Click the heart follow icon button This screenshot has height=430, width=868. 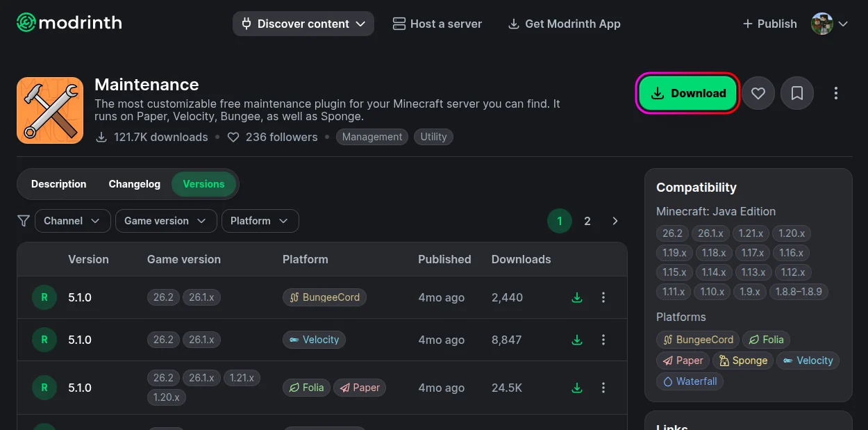click(758, 93)
